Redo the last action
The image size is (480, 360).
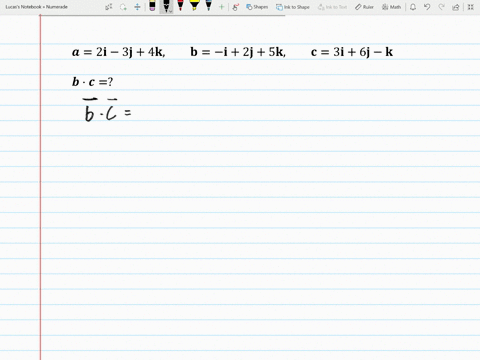(441, 7)
